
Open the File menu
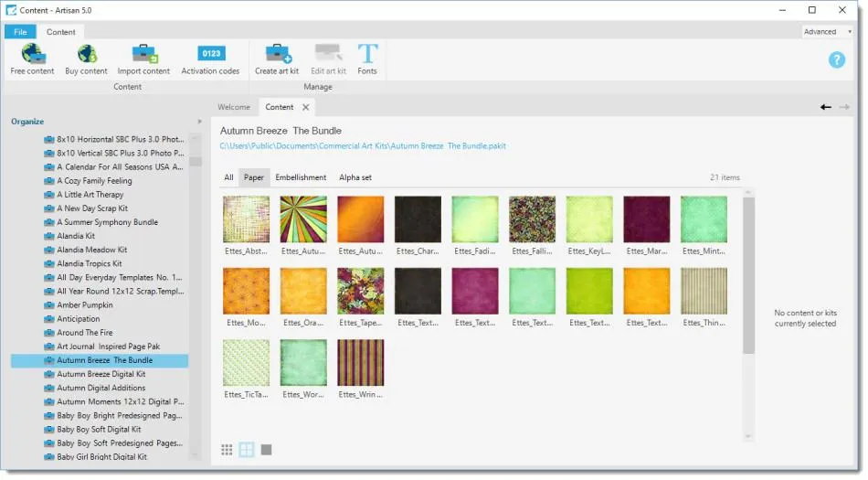(x=20, y=32)
